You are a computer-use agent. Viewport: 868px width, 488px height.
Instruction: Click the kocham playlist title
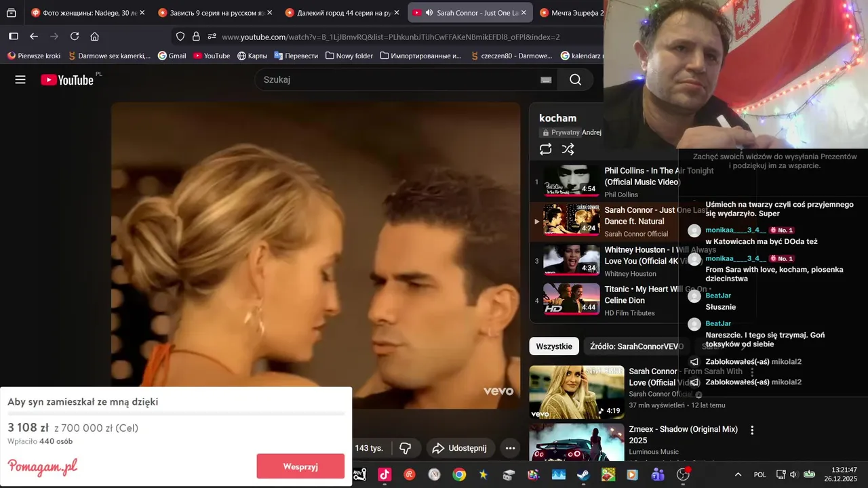[x=557, y=118]
